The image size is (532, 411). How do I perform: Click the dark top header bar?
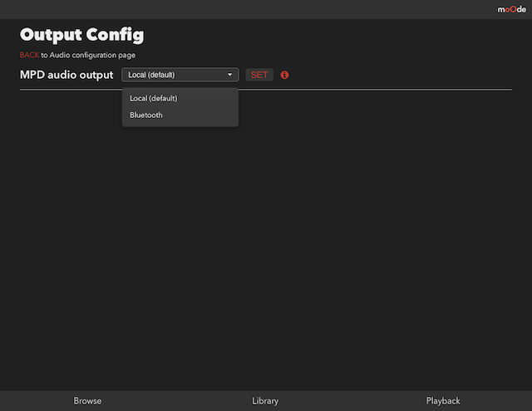point(238,9)
